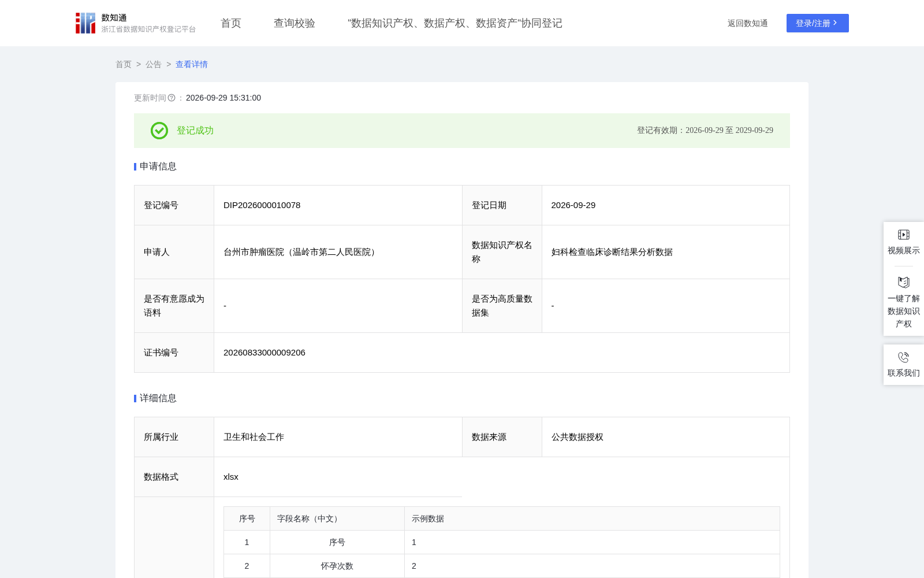Viewport: 924px width, 578px height.
Task: Open the 查询校验 menu item
Action: click(x=295, y=23)
